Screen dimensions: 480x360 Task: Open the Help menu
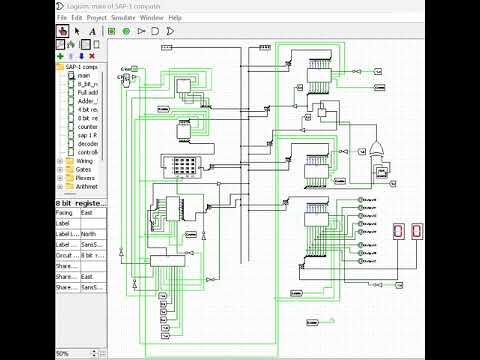[x=175, y=18]
